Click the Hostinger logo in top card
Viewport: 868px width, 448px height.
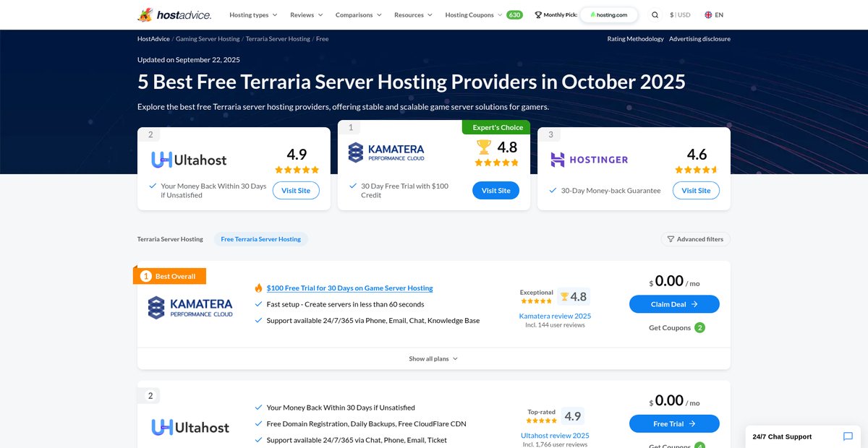coord(589,160)
